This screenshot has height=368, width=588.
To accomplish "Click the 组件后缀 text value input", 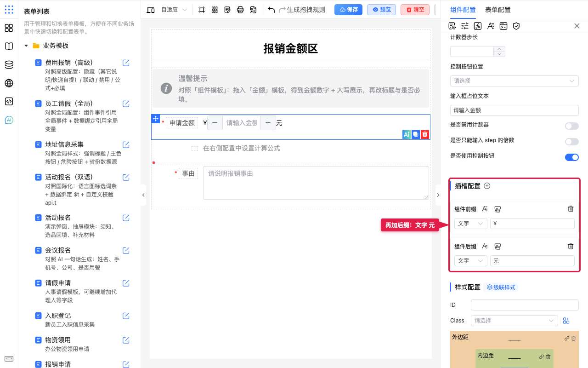I will [532, 261].
